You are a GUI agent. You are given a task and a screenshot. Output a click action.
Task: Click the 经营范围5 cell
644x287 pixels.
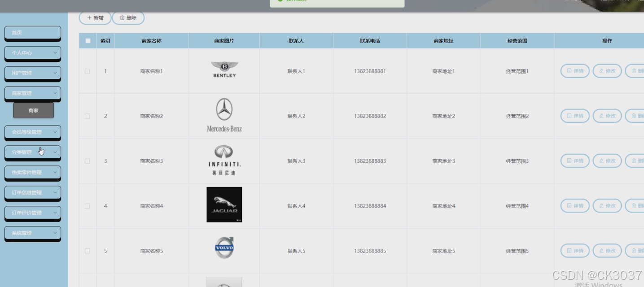517,251
